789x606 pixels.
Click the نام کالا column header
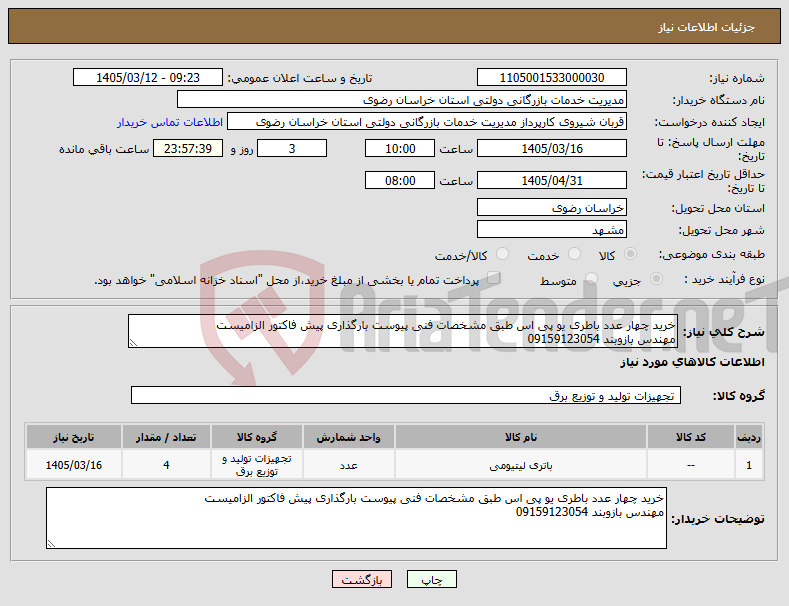tap(521, 437)
